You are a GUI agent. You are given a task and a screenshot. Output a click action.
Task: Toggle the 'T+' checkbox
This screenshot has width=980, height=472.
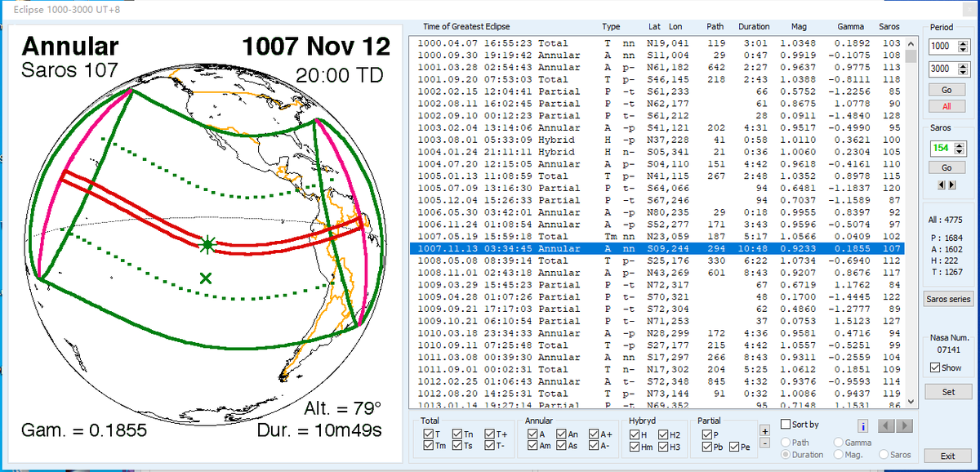point(489,434)
